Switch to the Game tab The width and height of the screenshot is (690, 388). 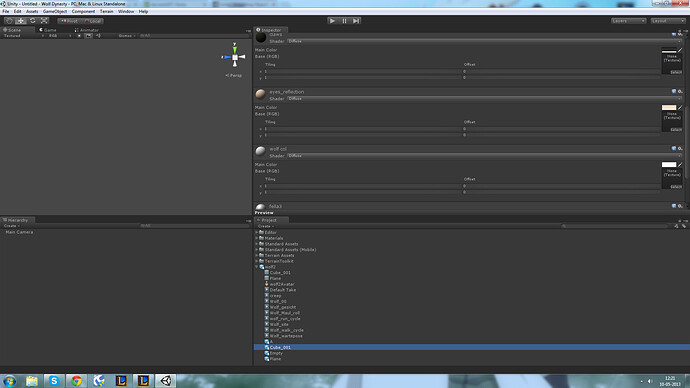(x=48, y=30)
